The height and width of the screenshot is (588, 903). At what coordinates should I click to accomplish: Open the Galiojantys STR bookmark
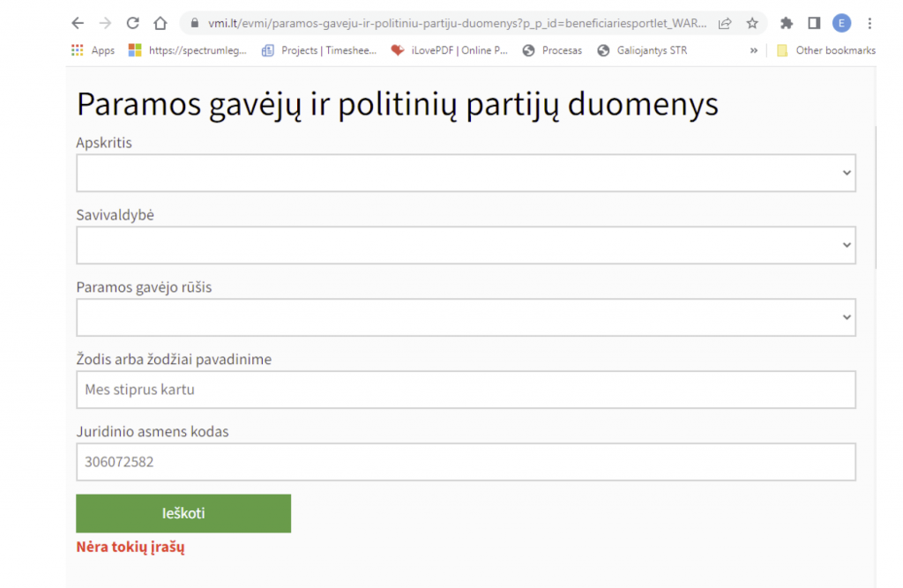pos(642,50)
